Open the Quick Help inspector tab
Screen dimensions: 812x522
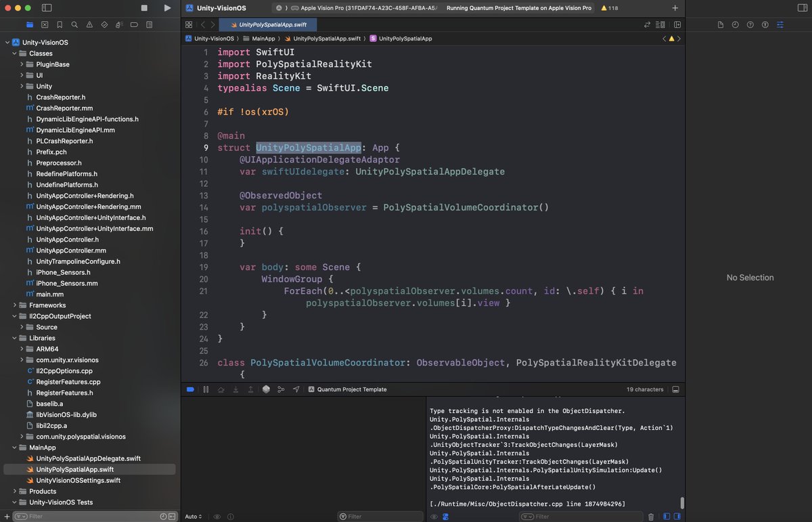pos(750,24)
